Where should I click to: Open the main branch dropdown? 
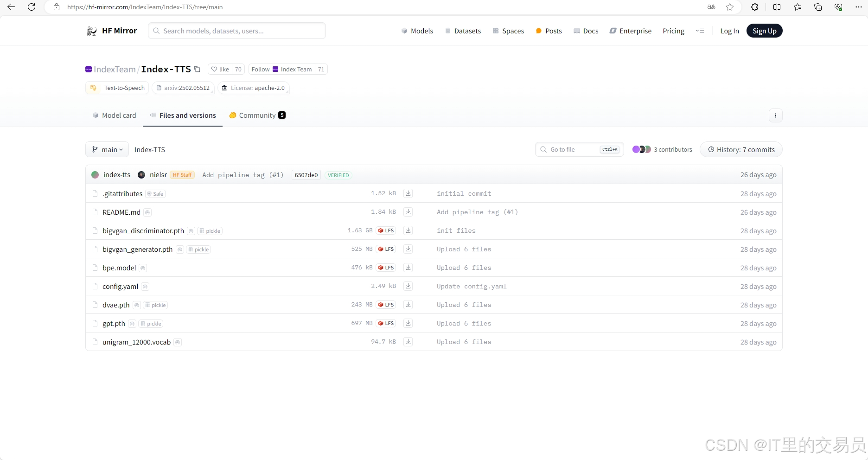[x=107, y=149]
